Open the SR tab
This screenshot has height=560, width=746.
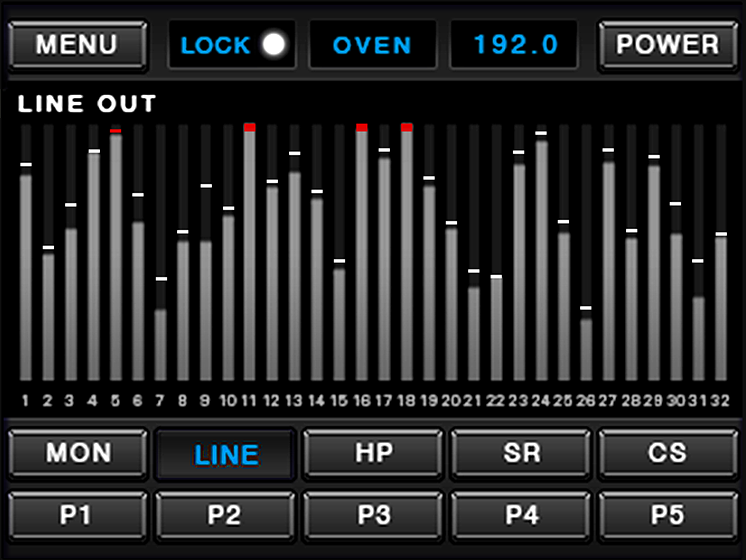[521, 453]
